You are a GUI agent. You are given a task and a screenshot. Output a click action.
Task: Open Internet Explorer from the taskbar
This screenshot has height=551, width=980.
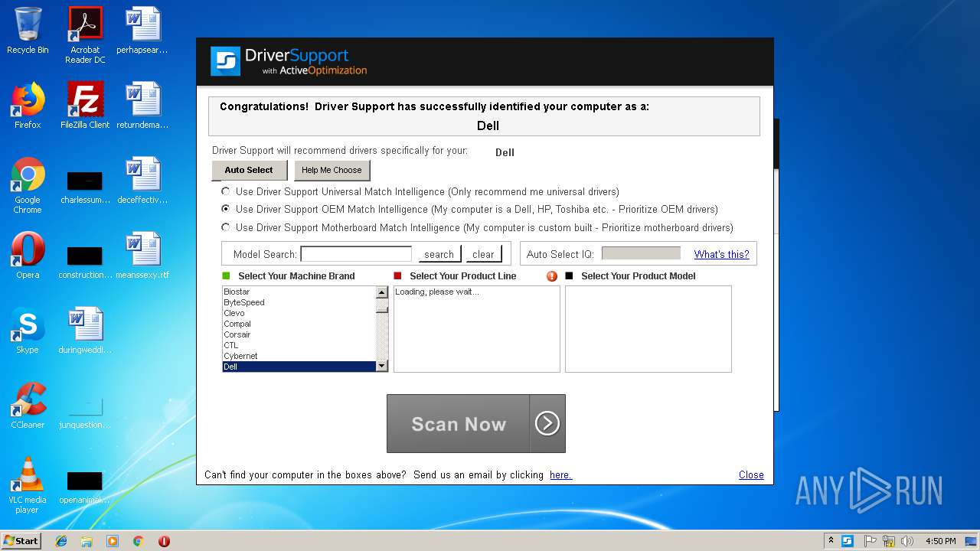point(61,541)
